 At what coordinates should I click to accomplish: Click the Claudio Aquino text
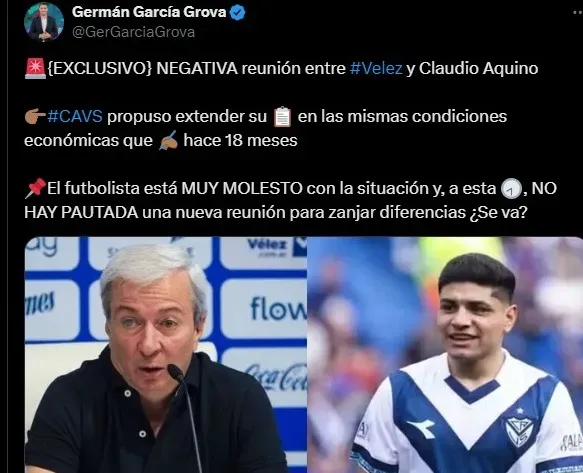(x=479, y=68)
